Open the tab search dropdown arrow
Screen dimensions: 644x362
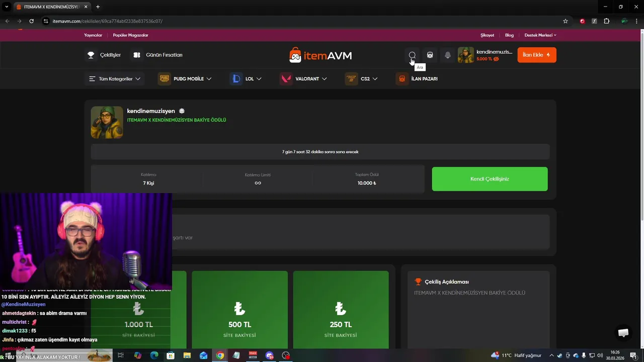coord(7,7)
